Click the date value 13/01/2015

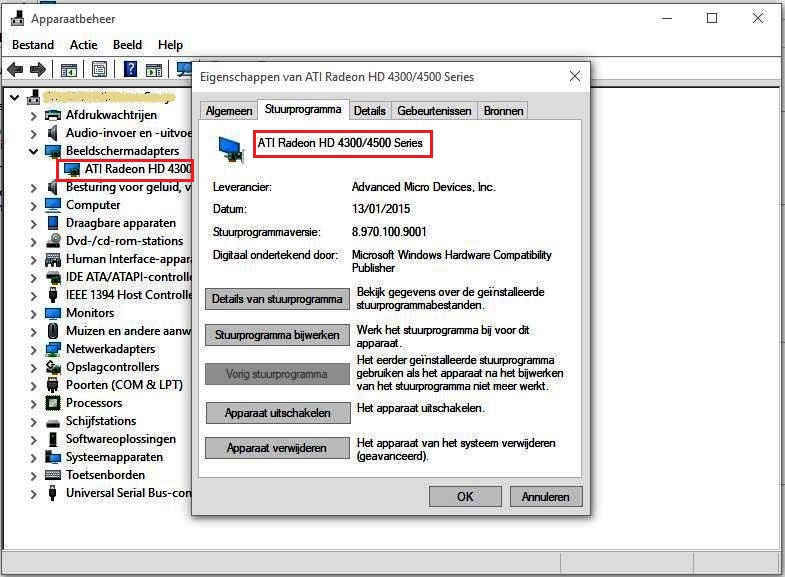tap(381, 209)
